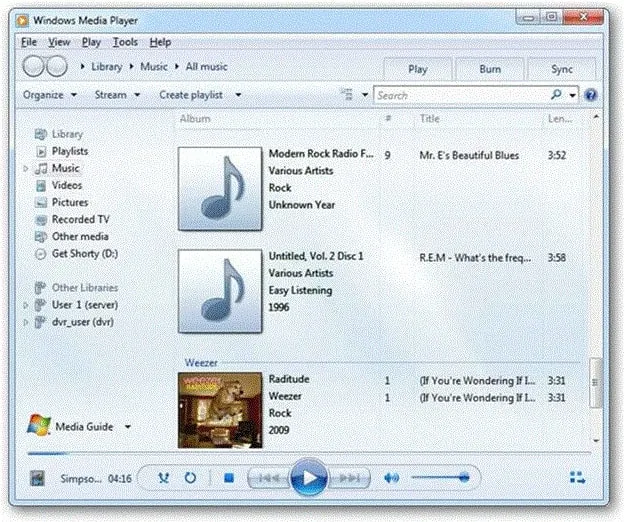Click the seek progress bar
This screenshot has height=522, width=625.
click(x=309, y=453)
